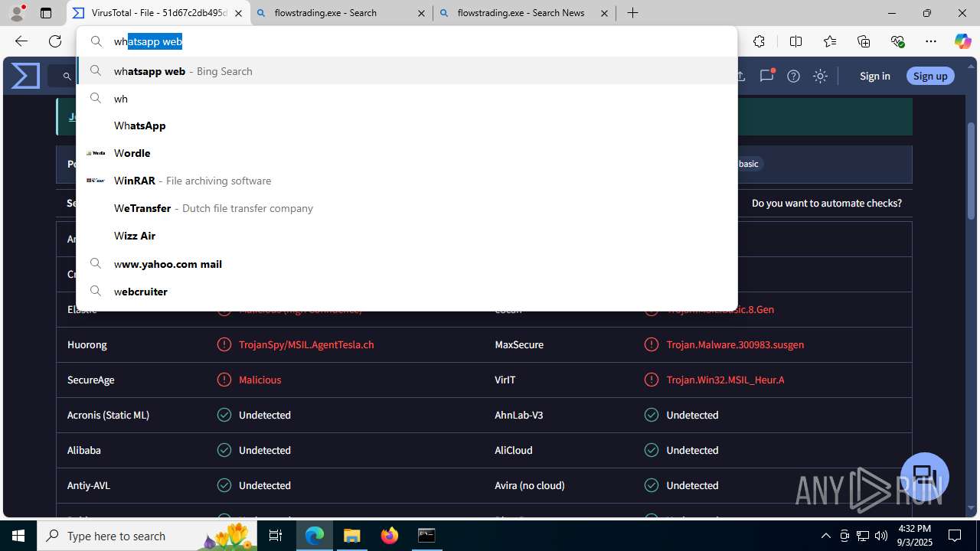Click SecureAge Malicious result
The image size is (980, 551).
260,380
